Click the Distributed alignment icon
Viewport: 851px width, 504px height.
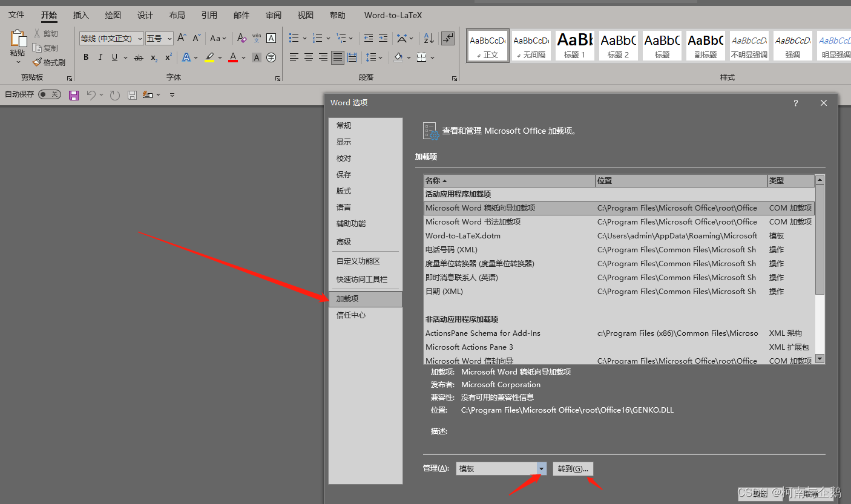(x=352, y=57)
